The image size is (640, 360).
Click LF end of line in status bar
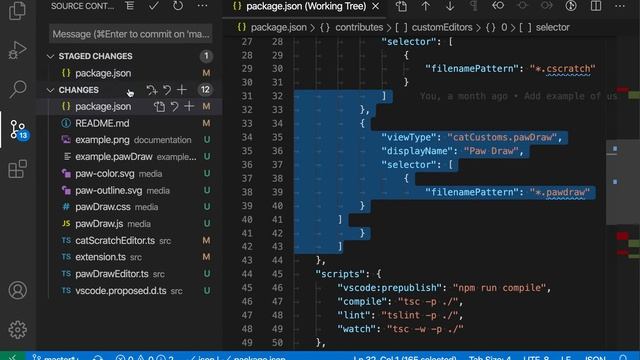pos(566,358)
